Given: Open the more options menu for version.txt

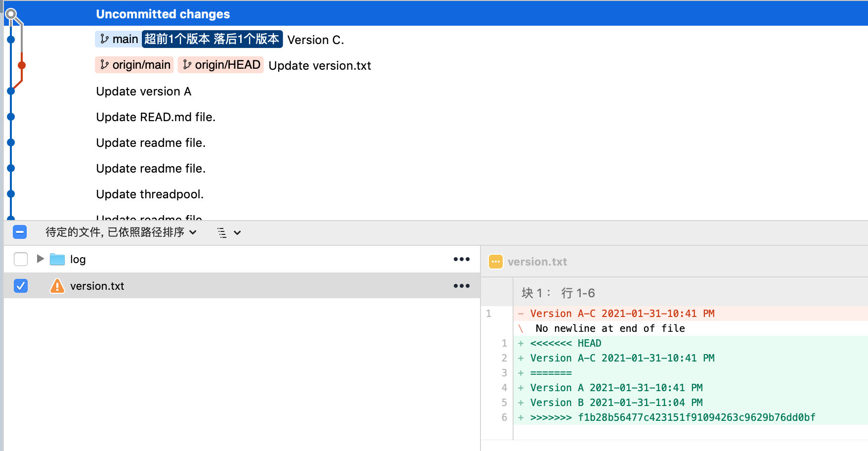Looking at the screenshot, I should (462, 286).
